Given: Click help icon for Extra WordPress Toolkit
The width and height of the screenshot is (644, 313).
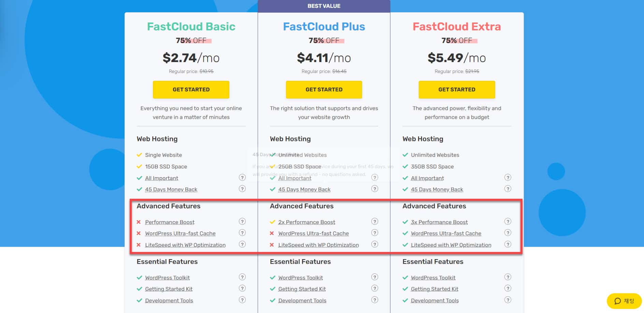Looking at the screenshot, I should point(508,277).
